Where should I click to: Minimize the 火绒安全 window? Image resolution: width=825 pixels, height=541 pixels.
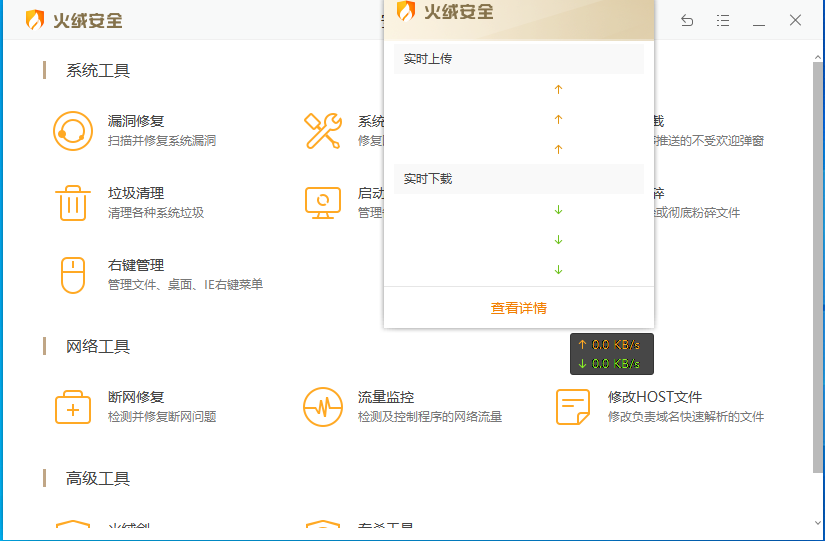click(759, 21)
